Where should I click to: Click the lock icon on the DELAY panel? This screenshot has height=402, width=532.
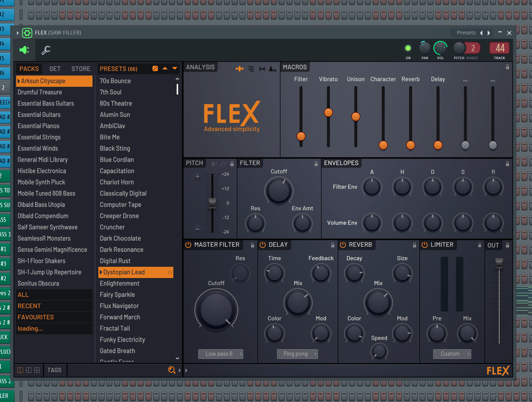(333, 245)
